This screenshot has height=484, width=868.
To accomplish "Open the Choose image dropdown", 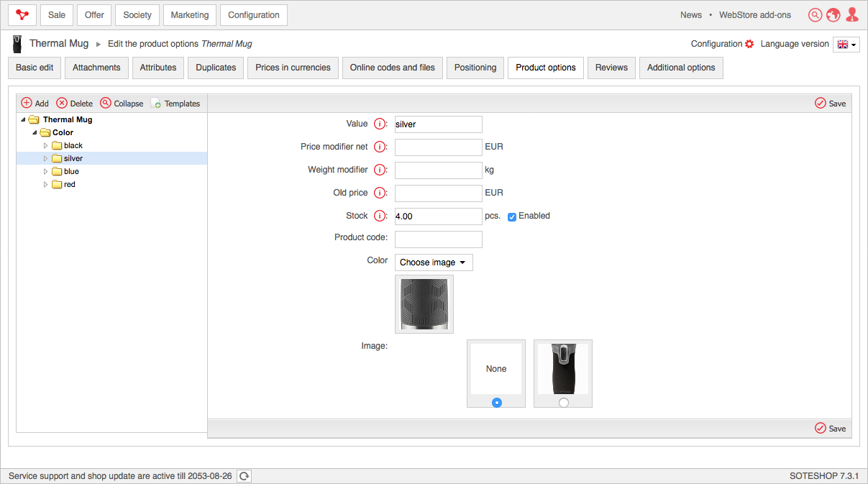I will 434,262.
